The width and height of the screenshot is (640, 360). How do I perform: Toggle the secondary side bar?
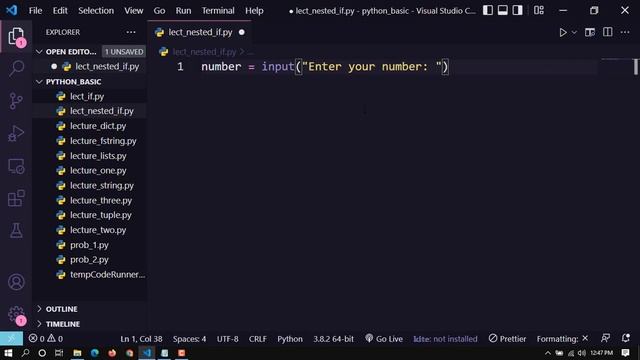517,10
